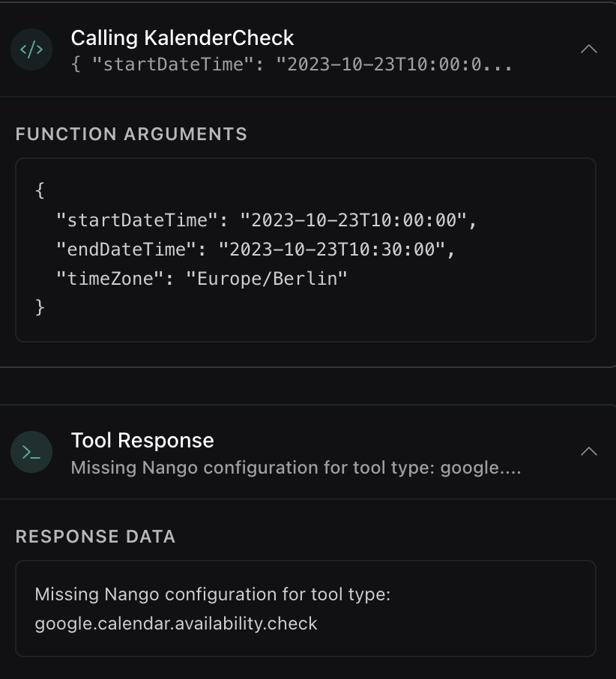Click the closing curly brace of the JSON
Viewport: 616px width, 679px height.
[40, 307]
